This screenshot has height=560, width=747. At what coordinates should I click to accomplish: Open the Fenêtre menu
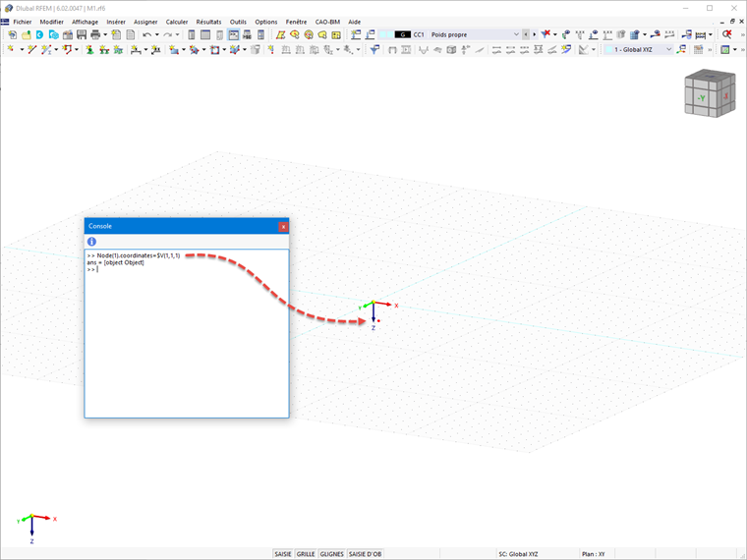pyautogui.click(x=296, y=22)
